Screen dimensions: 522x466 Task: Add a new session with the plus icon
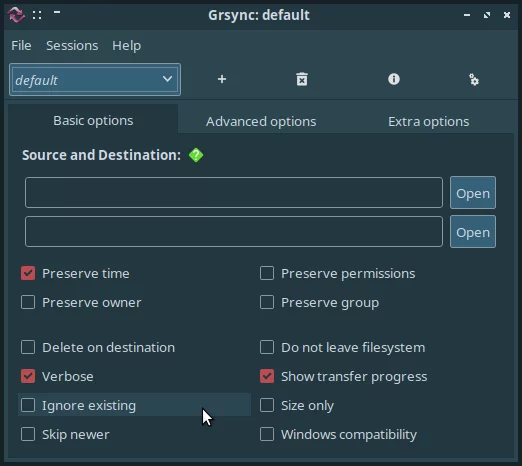click(x=222, y=79)
